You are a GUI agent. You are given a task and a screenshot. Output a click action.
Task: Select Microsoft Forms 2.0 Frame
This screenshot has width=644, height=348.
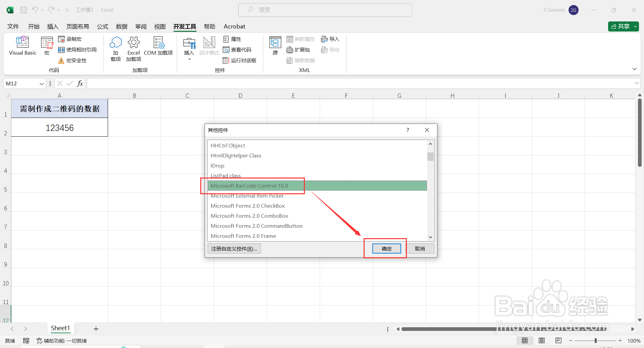point(317,236)
